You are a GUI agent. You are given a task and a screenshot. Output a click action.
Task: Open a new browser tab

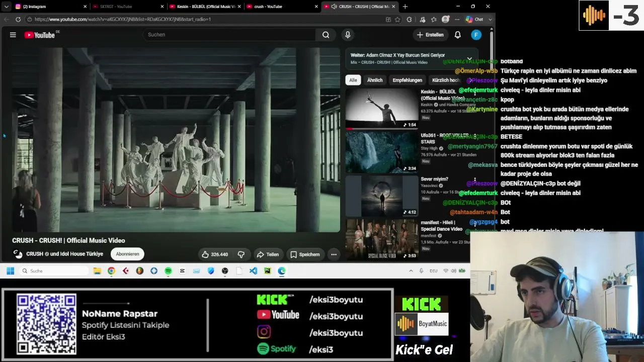coord(405,7)
